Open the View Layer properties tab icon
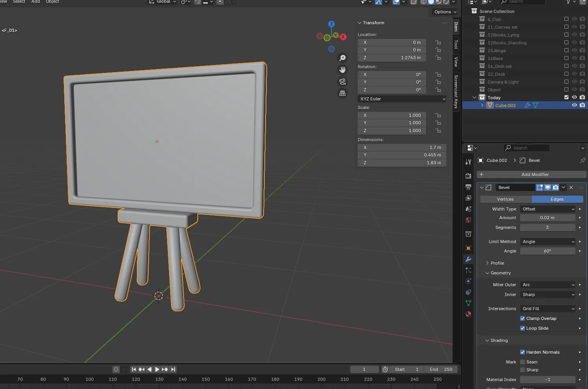588x389 pixels. (x=468, y=198)
